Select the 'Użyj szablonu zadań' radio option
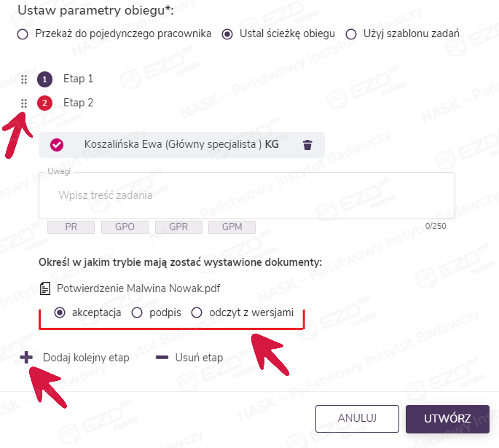 [350, 34]
